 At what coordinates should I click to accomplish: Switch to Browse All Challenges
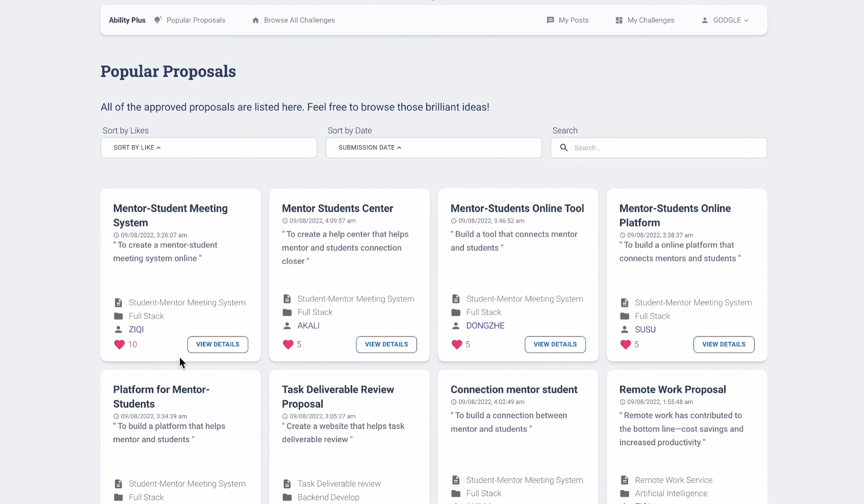299,20
